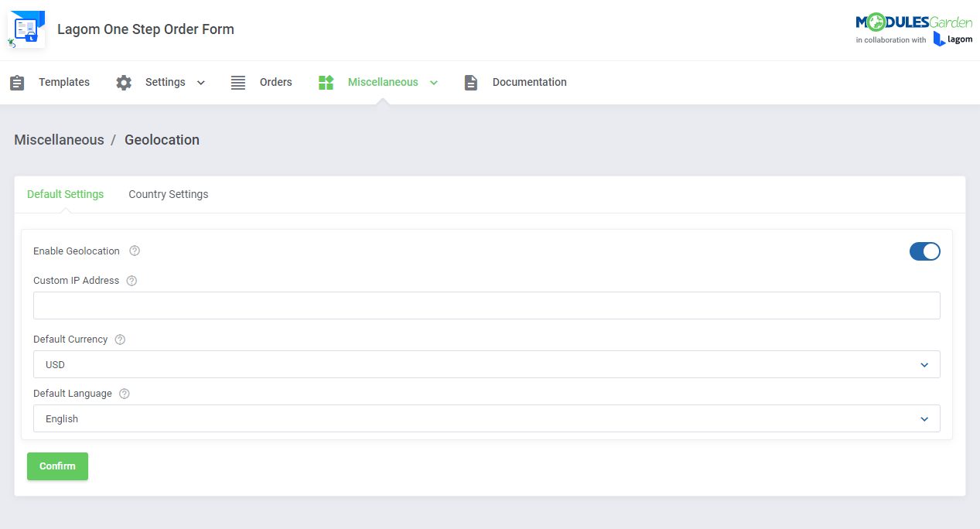The image size is (980, 529).
Task: Click the 'in collaboration with' text
Action: pos(891,40)
